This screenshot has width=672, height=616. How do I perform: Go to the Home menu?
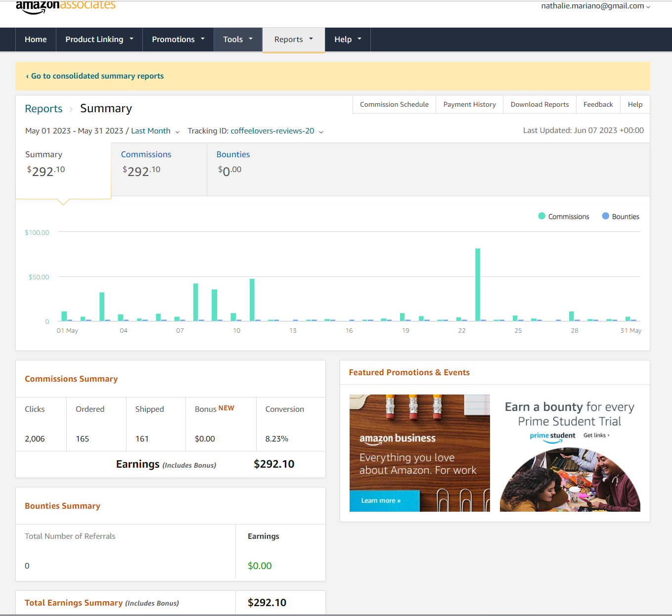click(36, 40)
